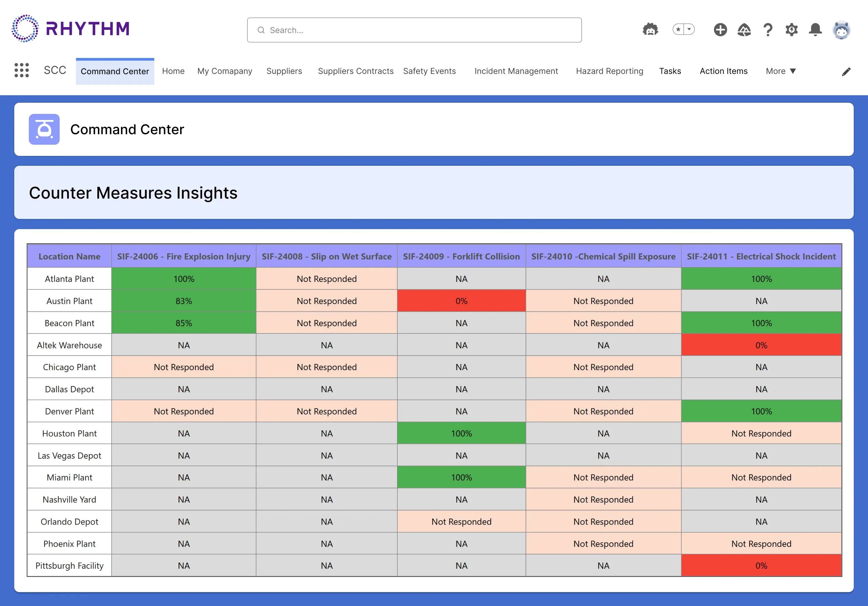Open the user profile avatar

click(x=841, y=29)
